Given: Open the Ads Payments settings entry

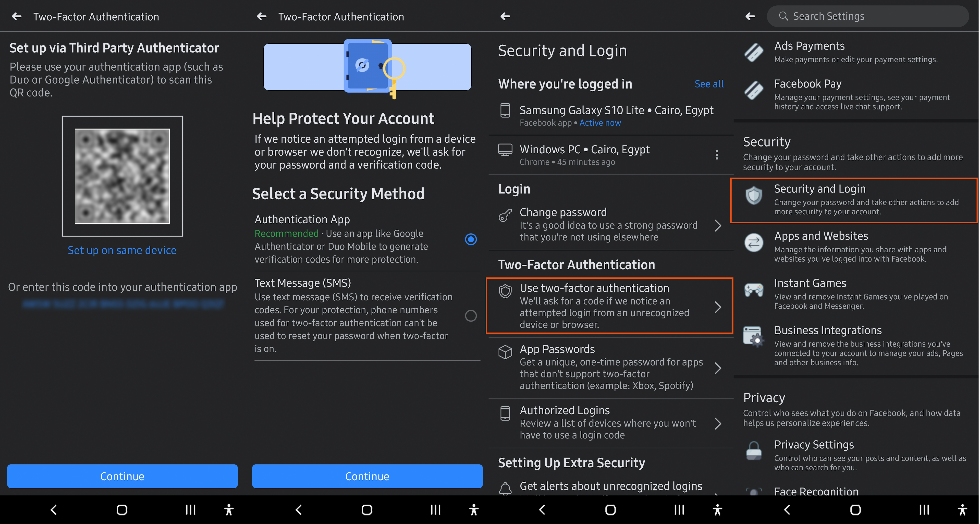Looking at the screenshot, I should point(809,46).
